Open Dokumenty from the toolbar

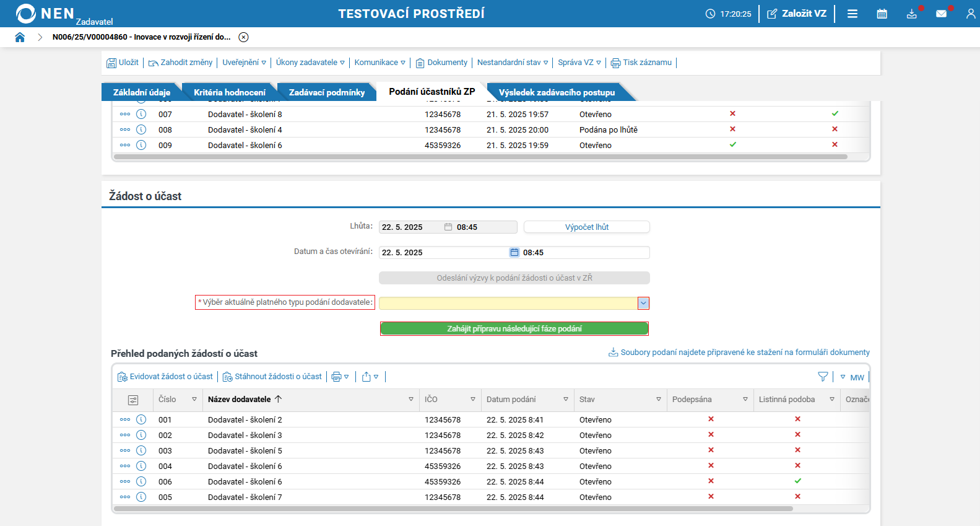[x=441, y=63]
